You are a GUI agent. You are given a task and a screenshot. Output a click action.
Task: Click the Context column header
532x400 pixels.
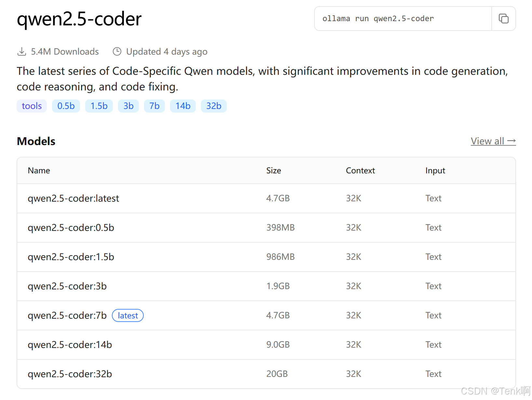click(360, 170)
